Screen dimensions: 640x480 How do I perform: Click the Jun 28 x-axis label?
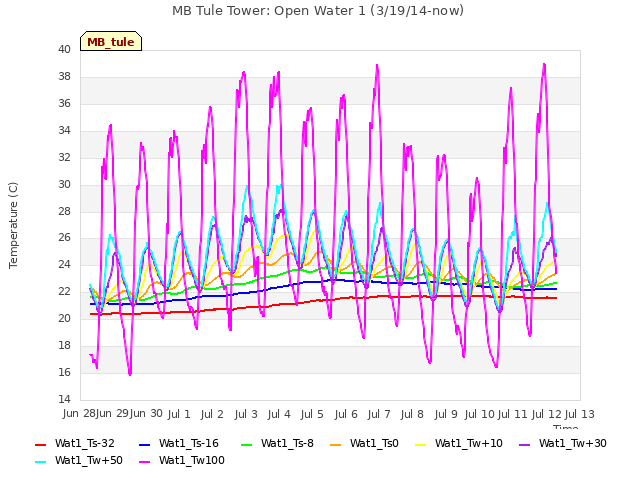pos(79,413)
